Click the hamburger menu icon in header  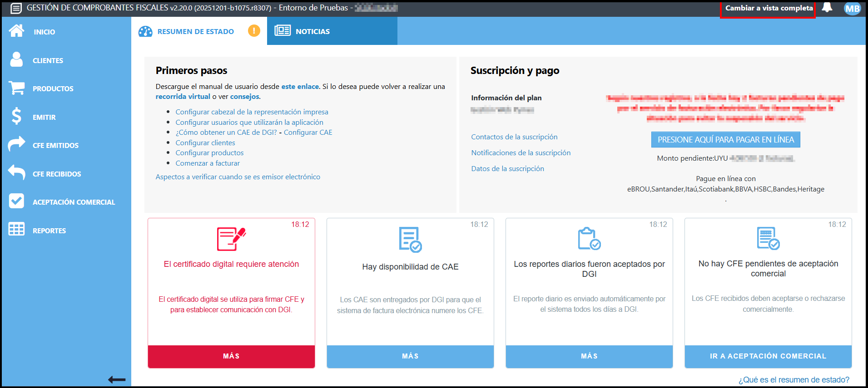pyautogui.click(x=16, y=8)
